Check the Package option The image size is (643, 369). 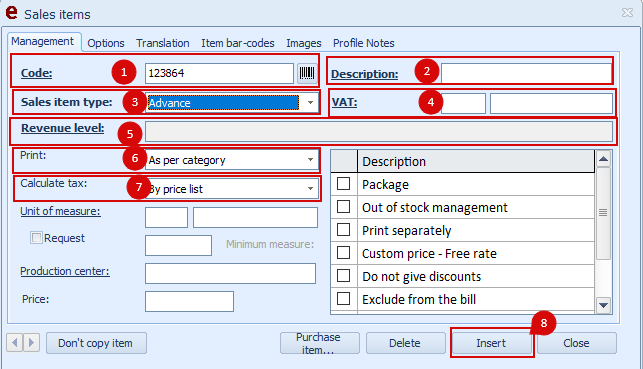(343, 184)
